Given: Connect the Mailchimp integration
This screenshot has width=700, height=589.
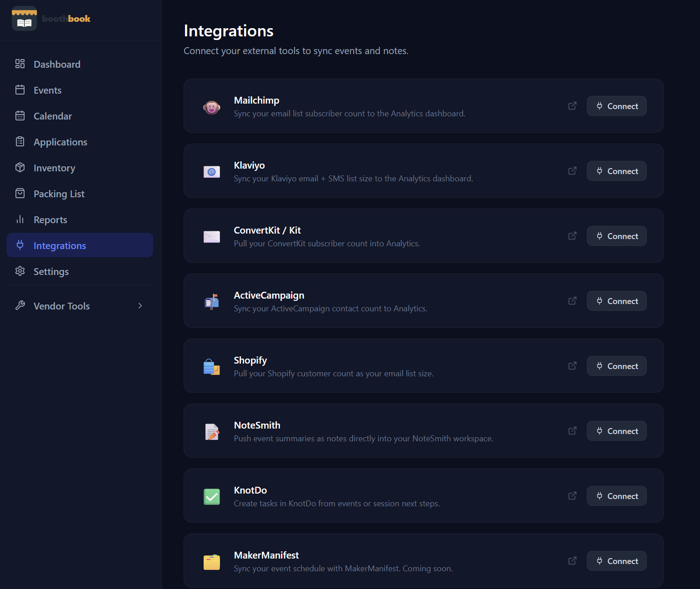Looking at the screenshot, I should pos(616,106).
